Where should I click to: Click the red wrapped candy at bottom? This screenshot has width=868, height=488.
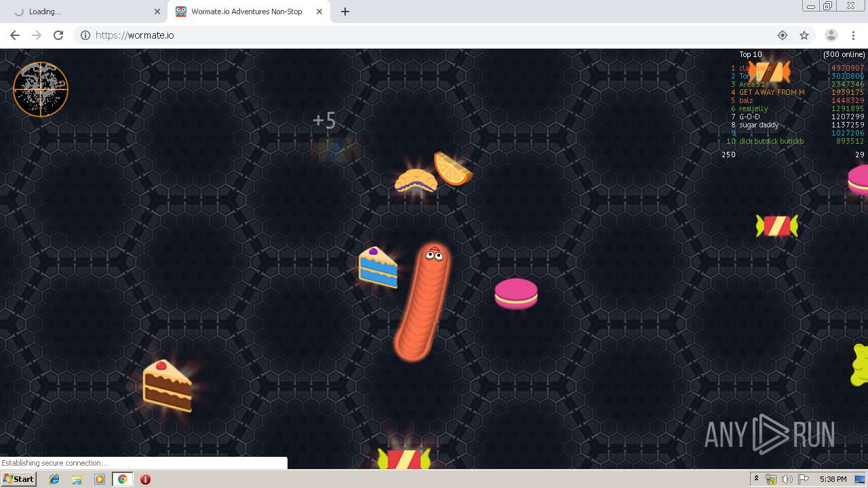404,459
